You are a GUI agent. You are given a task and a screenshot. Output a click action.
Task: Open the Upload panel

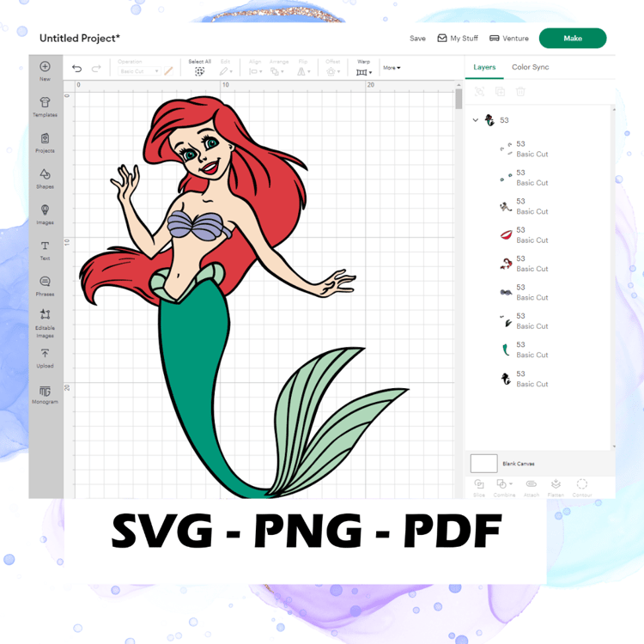(x=45, y=358)
